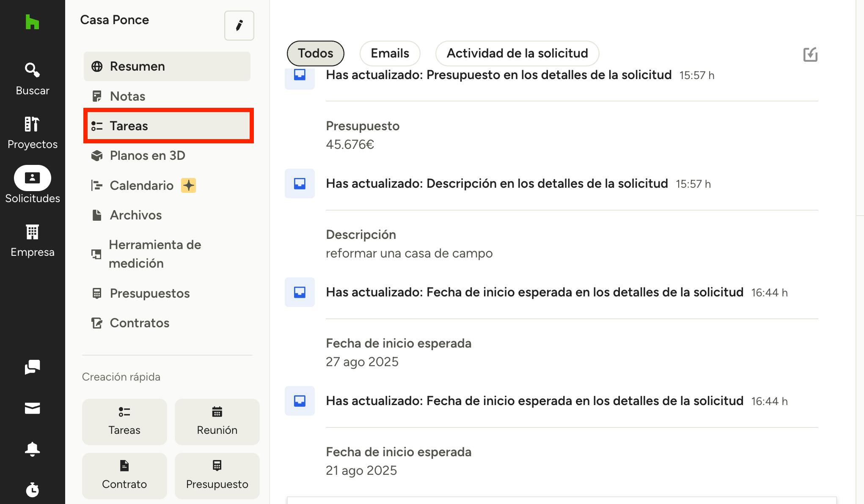The height and width of the screenshot is (504, 864).
Task: Edit Casa Ponce with the pencil button
Action: pyautogui.click(x=239, y=25)
